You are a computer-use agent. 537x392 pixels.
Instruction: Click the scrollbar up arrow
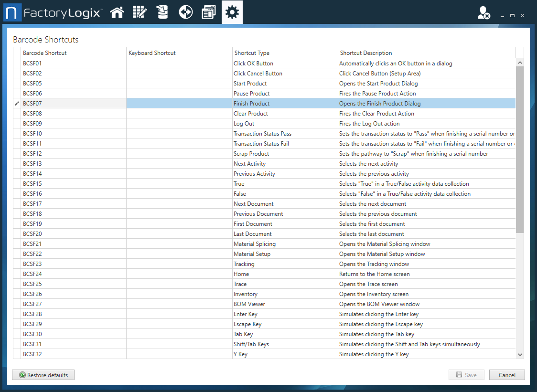coord(520,62)
